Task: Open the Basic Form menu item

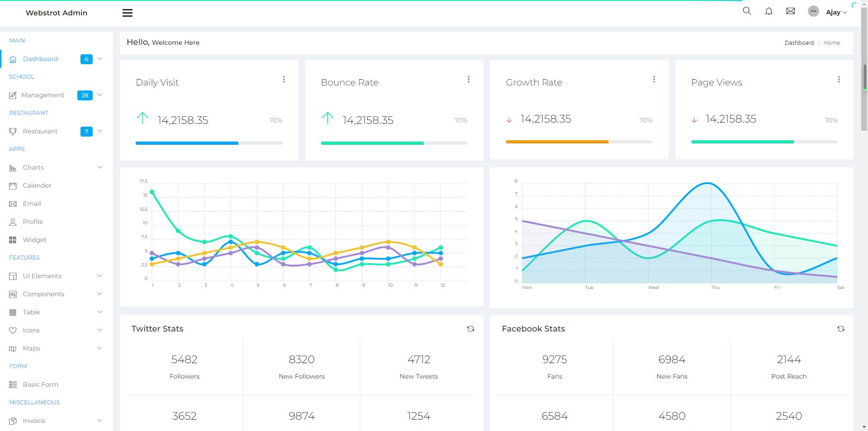Action: pos(56,384)
